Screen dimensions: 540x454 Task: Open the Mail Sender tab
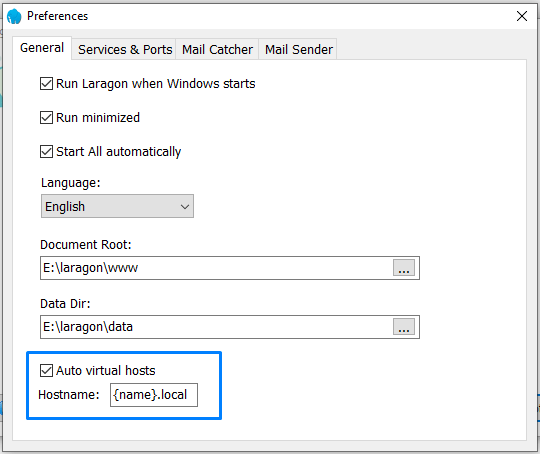pyautogui.click(x=299, y=49)
